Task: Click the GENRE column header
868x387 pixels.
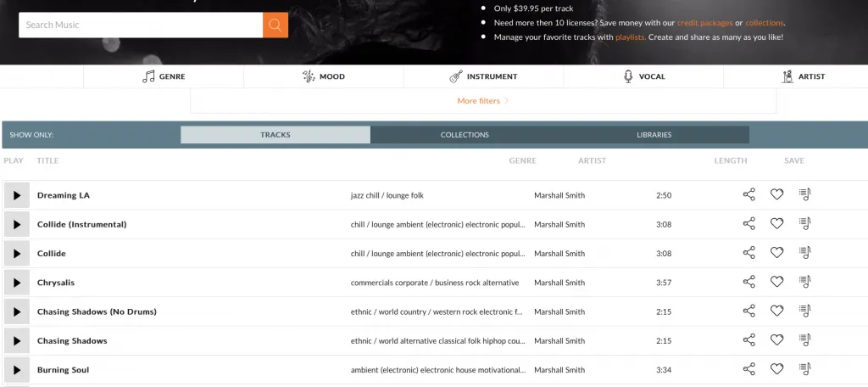Action: (522, 160)
